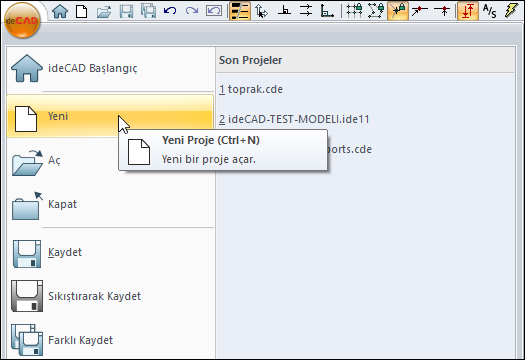Click the home icon in quick toolbar

[60, 11]
